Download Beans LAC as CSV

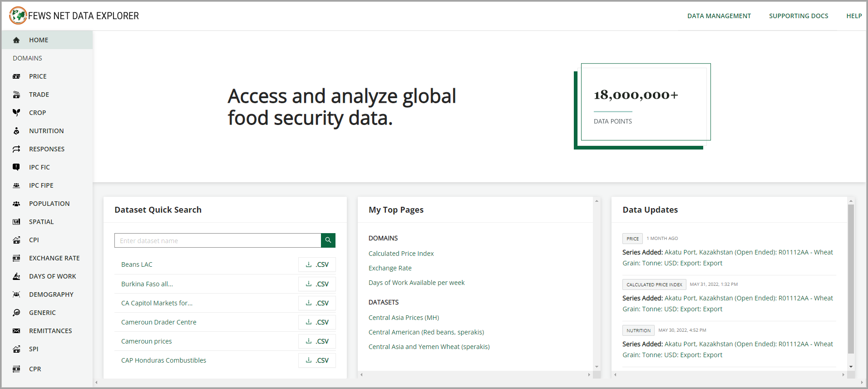coord(317,264)
